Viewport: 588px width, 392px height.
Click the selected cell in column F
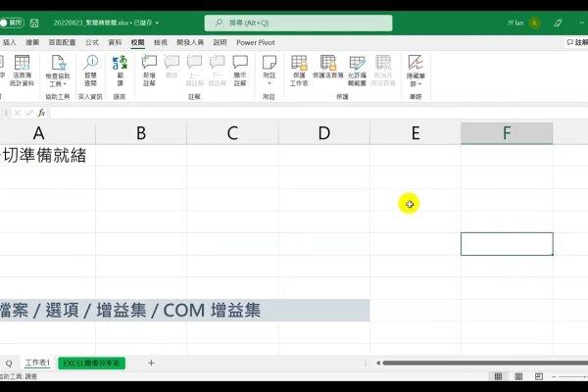(x=507, y=244)
